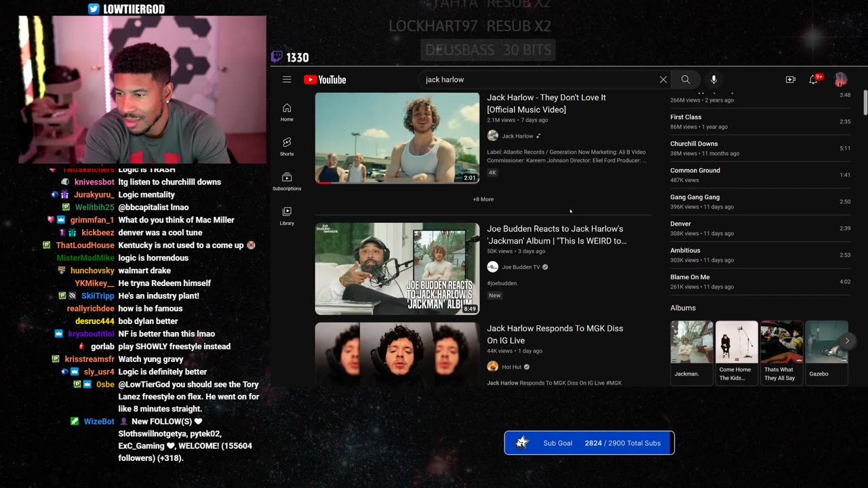The height and width of the screenshot is (488, 868).
Task: Click chat username 'hunchovsky'
Action: [x=92, y=270]
